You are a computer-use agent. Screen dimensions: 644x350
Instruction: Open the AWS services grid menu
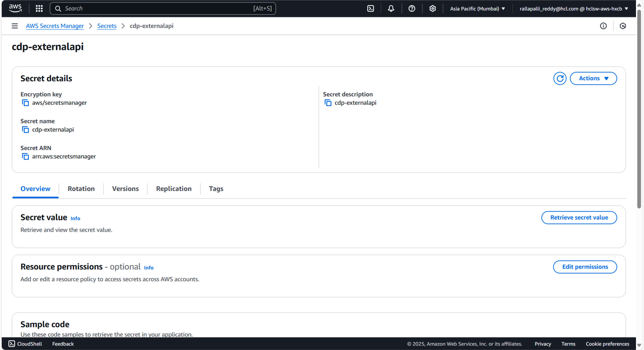coord(39,9)
